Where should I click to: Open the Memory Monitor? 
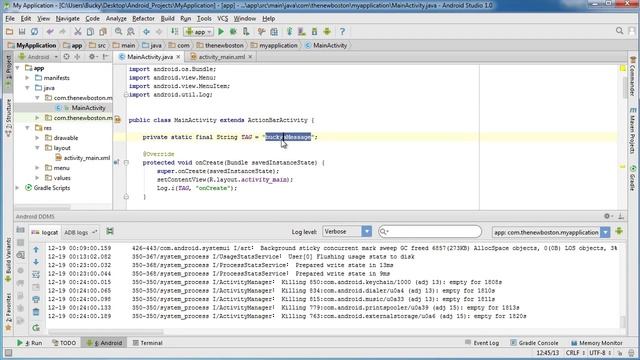click(x=597, y=343)
